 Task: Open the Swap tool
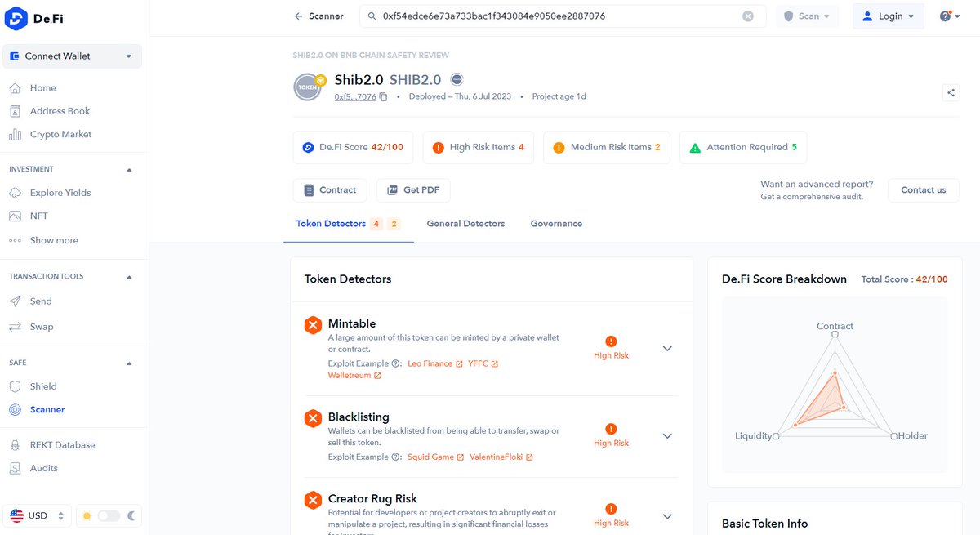pyautogui.click(x=42, y=327)
